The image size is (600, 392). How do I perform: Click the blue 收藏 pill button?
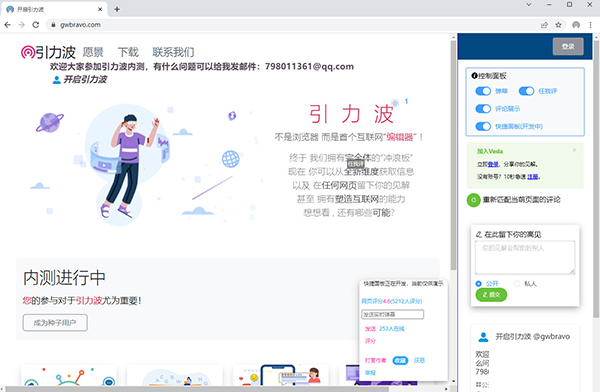coord(400,361)
